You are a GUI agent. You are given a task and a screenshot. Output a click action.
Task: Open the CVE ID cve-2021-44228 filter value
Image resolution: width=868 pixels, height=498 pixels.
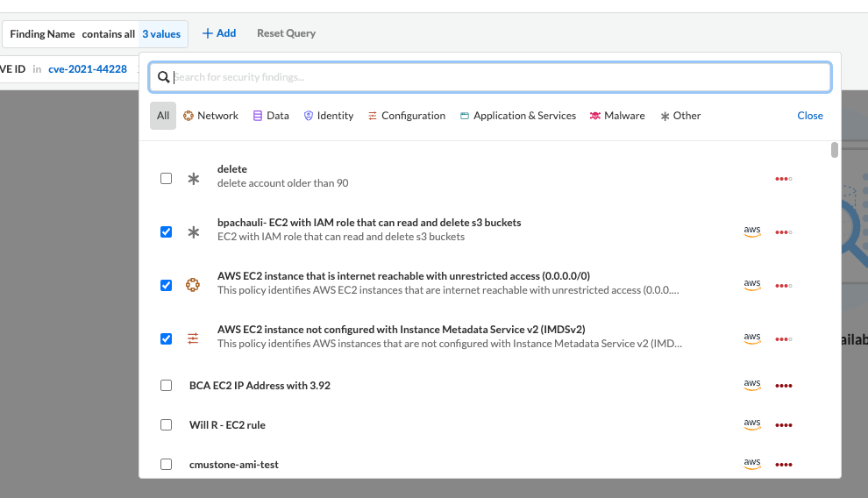click(x=88, y=69)
